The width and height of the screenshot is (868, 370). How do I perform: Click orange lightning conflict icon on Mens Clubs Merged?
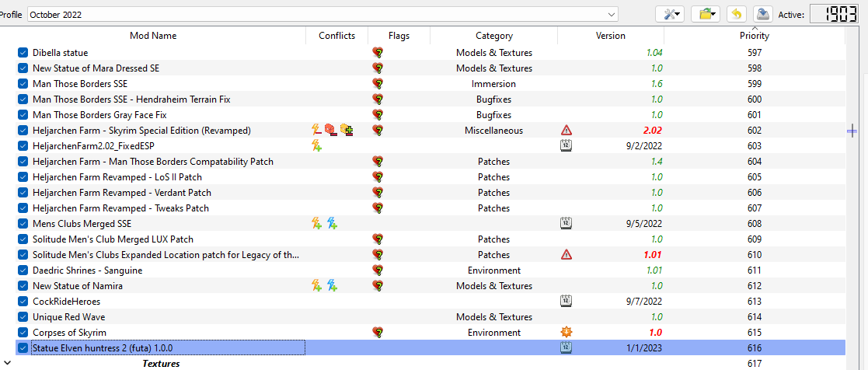tap(316, 223)
